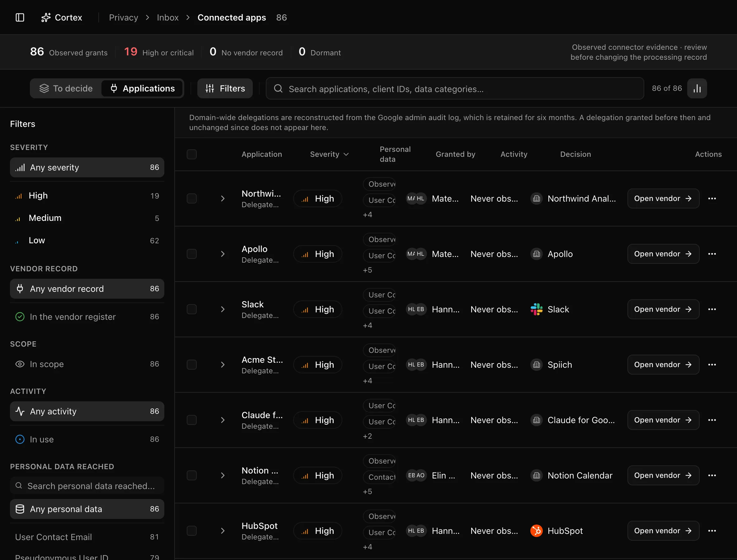737x560 pixels.
Task: Open the Filters button
Action: click(225, 88)
